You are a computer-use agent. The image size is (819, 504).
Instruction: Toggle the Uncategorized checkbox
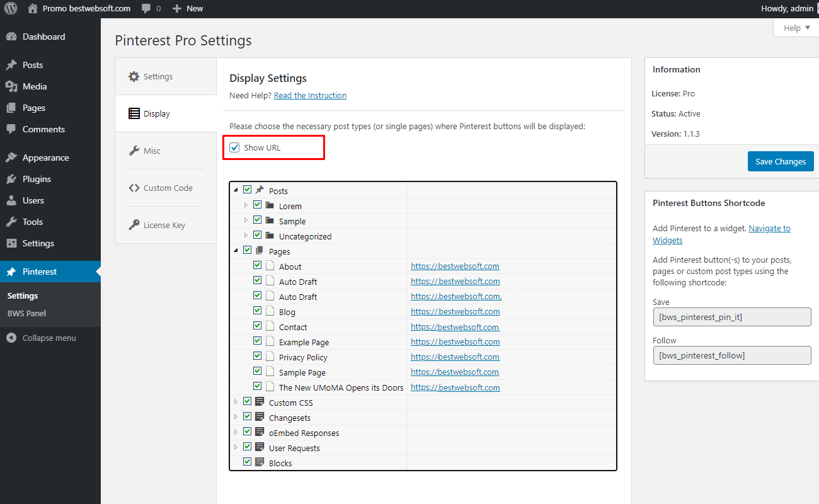pyautogui.click(x=257, y=235)
